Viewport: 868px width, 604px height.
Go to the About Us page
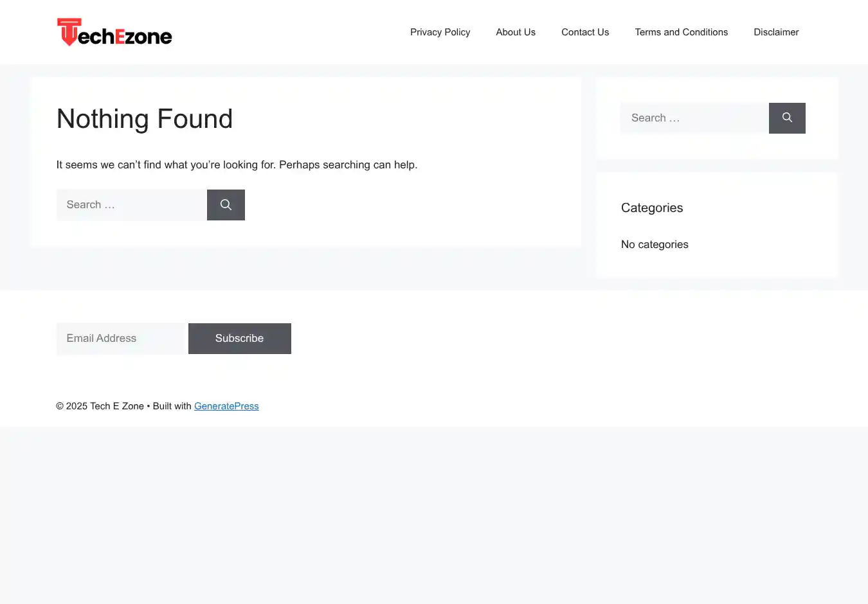pyautogui.click(x=516, y=32)
